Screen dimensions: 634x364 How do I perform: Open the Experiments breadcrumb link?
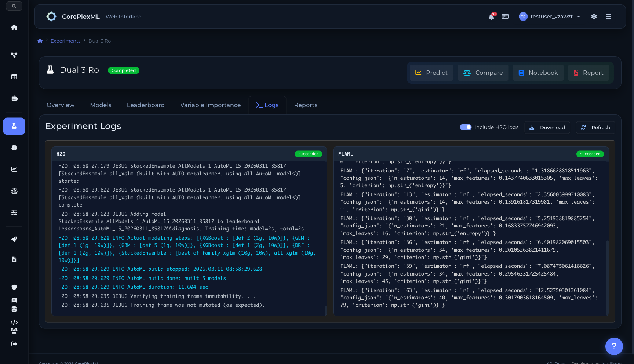click(65, 41)
